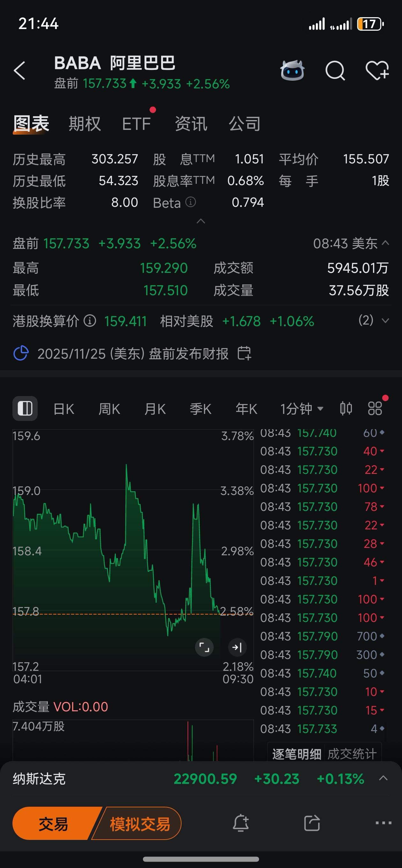The height and width of the screenshot is (868, 402).
Task: Tap the tick row at 157.733
Action: click(x=323, y=729)
